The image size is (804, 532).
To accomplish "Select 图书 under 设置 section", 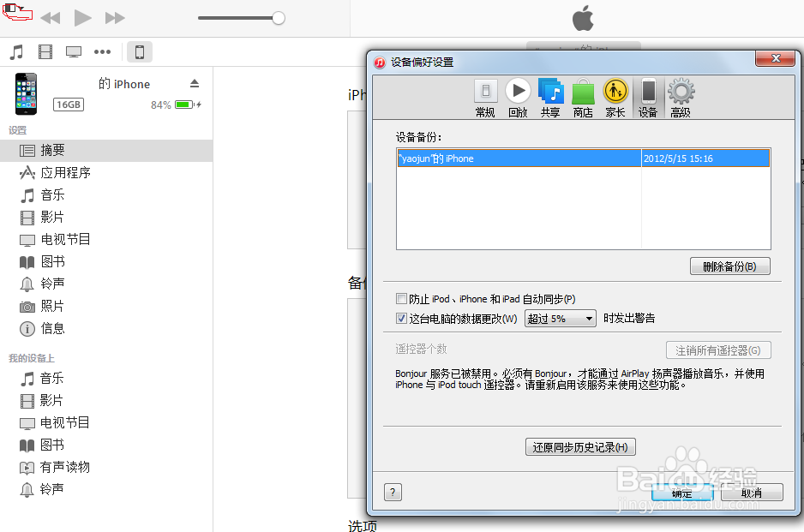I will [x=106, y=262].
